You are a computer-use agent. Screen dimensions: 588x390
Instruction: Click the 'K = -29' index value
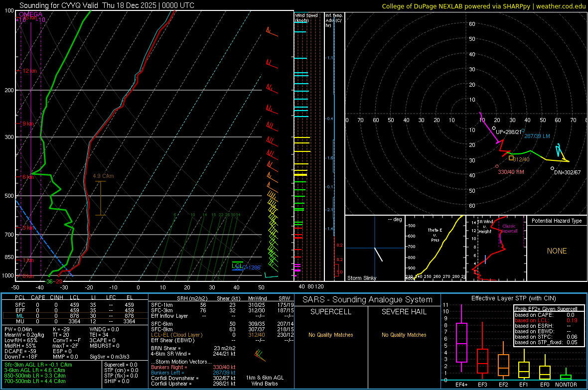(x=61, y=329)
